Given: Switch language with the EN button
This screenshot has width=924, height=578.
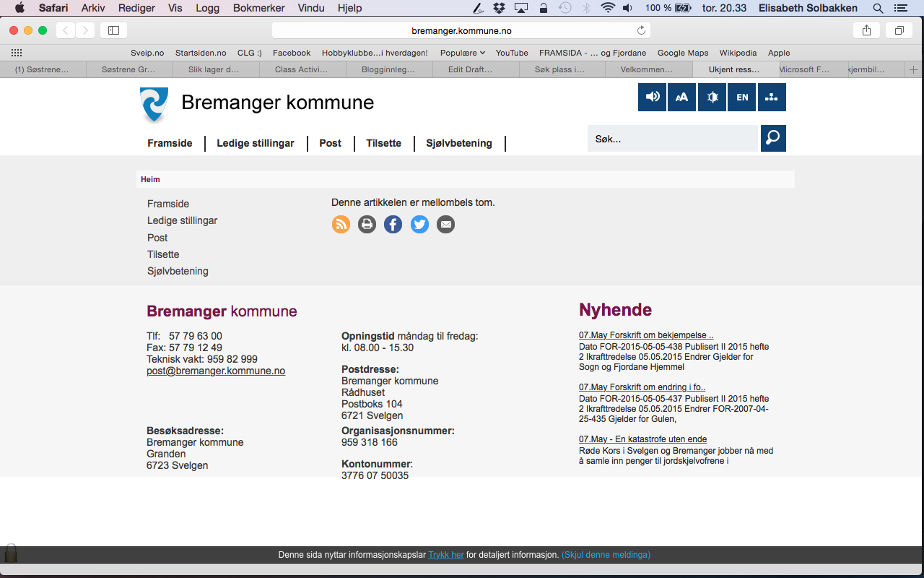Looking at the screenshot, I should tap(741, 97).
